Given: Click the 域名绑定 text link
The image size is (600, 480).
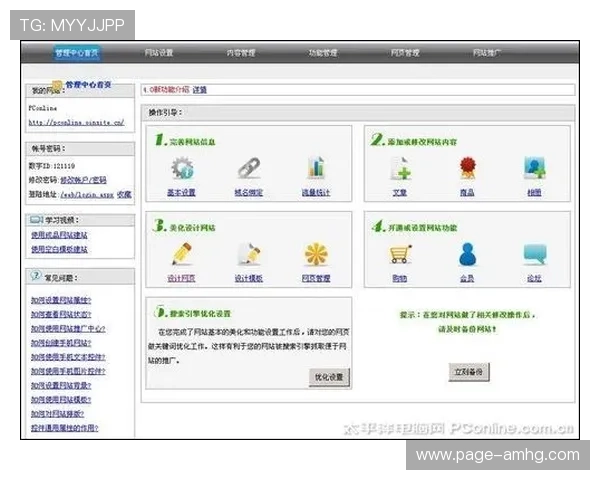Looking at the screenshot, I should tap(249, 193).
